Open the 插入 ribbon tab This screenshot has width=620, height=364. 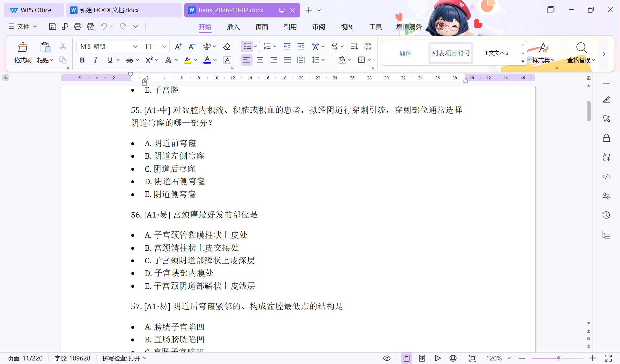(x=233, y=27)
